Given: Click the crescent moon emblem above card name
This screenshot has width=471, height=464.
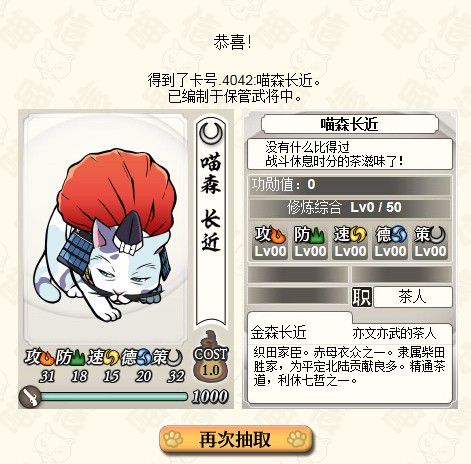Looking at the screenshot, I should (x=211, y=133).
